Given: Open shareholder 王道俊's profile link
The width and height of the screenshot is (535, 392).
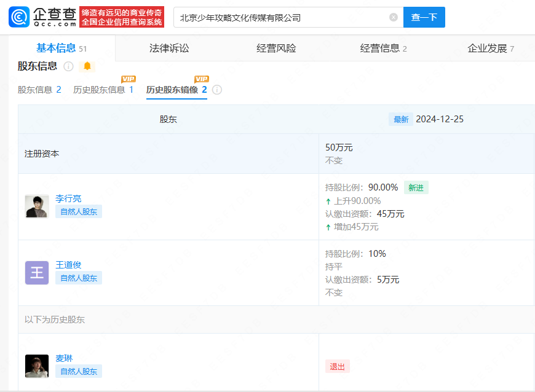Looking at the screenshot, I should pyautogui.click(x=68, y=265).
